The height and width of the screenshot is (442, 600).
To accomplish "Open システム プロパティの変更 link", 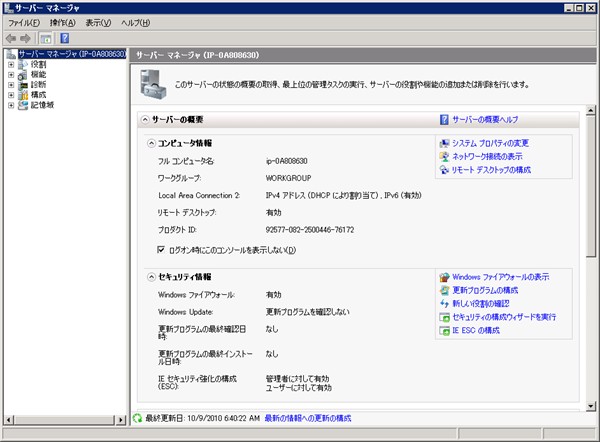I will pos(491,144).
